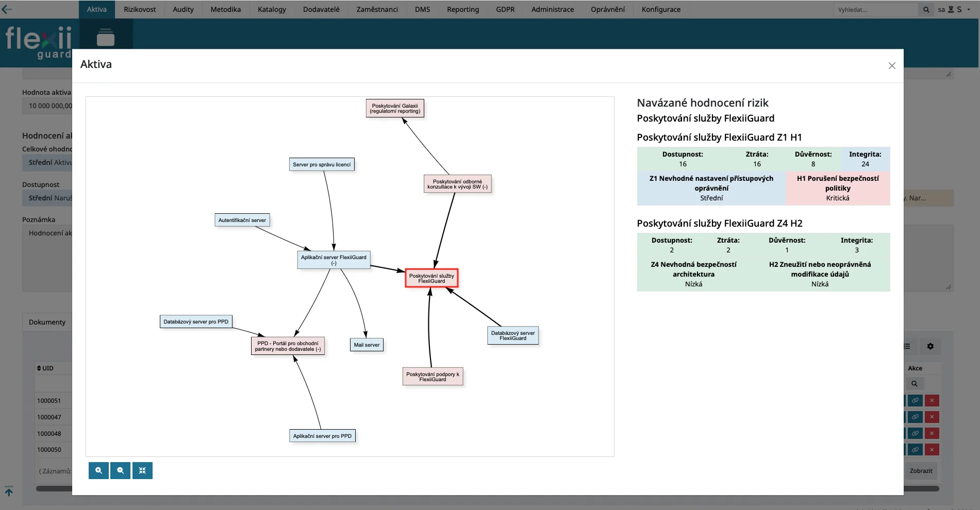Screen dimensions: 980x510
Task: Select the Autentifikační server node
Action: point(242,220)
